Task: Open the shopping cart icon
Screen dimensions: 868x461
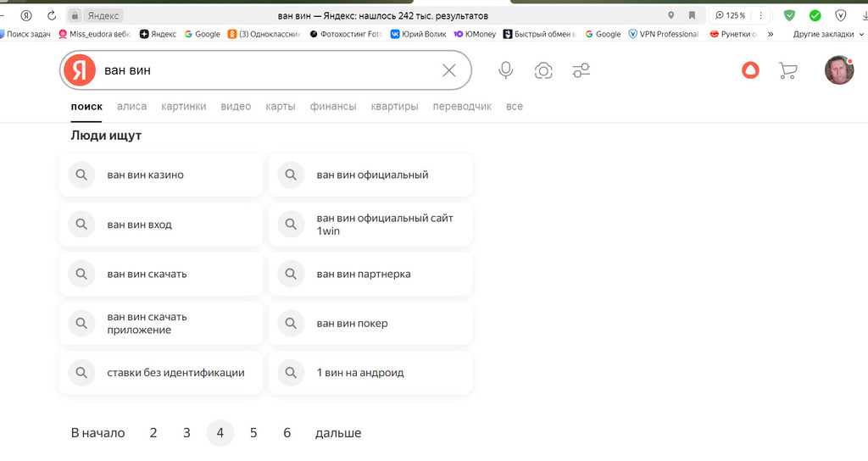Action: point(787,70)
